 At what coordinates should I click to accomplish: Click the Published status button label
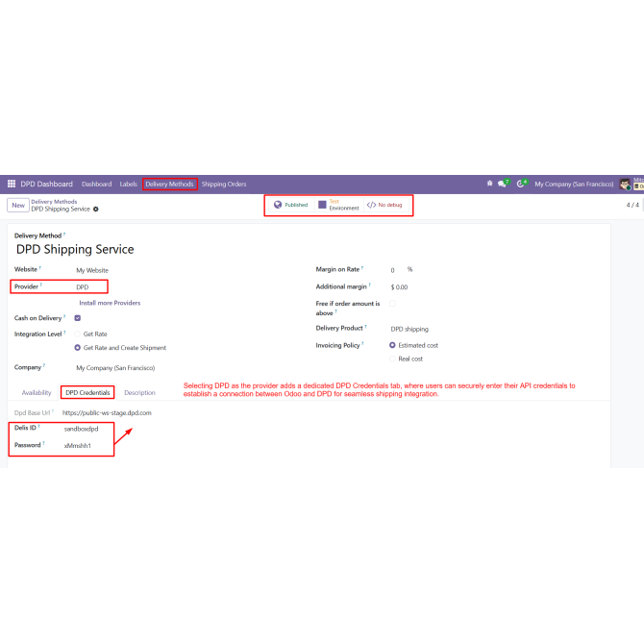[296, 205]
